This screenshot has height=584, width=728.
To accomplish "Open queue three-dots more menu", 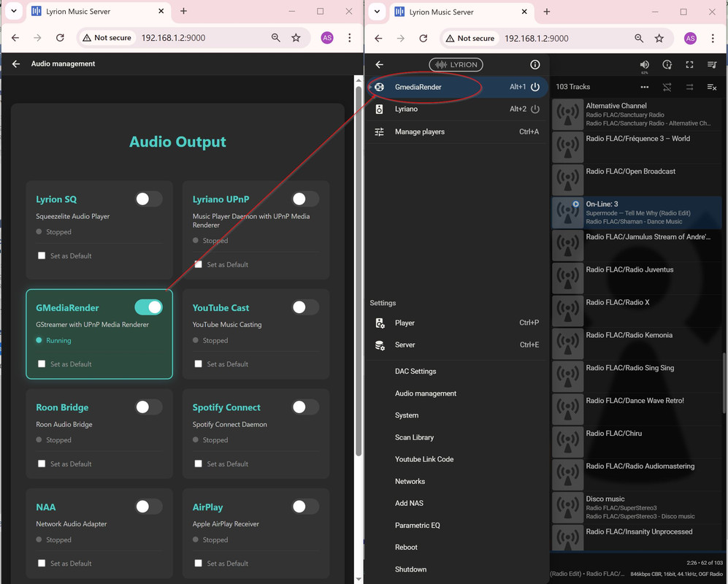I will [x=645, y=87].
